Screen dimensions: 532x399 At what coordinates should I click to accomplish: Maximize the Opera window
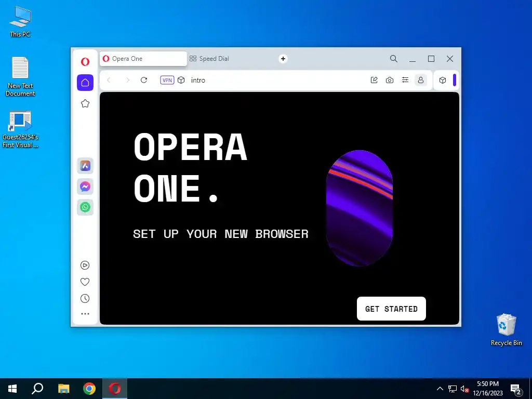tap(431, 59)
